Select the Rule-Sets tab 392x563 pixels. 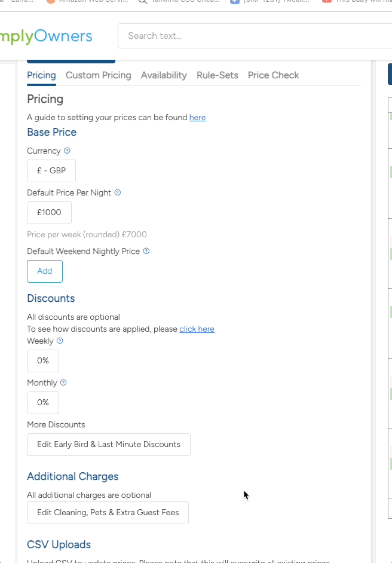[x=217, y=75]
